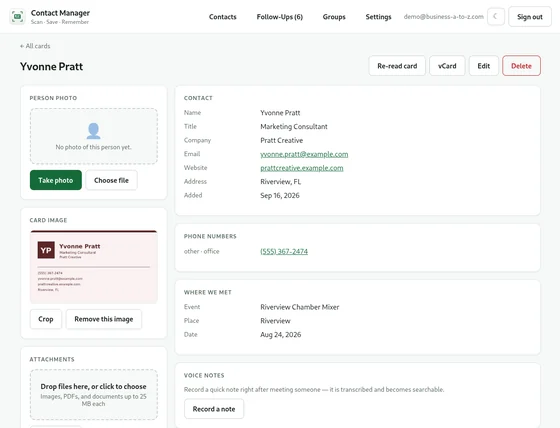Click the Place value Riverview
Screen dimensions: 560x428
click(275, 321)
